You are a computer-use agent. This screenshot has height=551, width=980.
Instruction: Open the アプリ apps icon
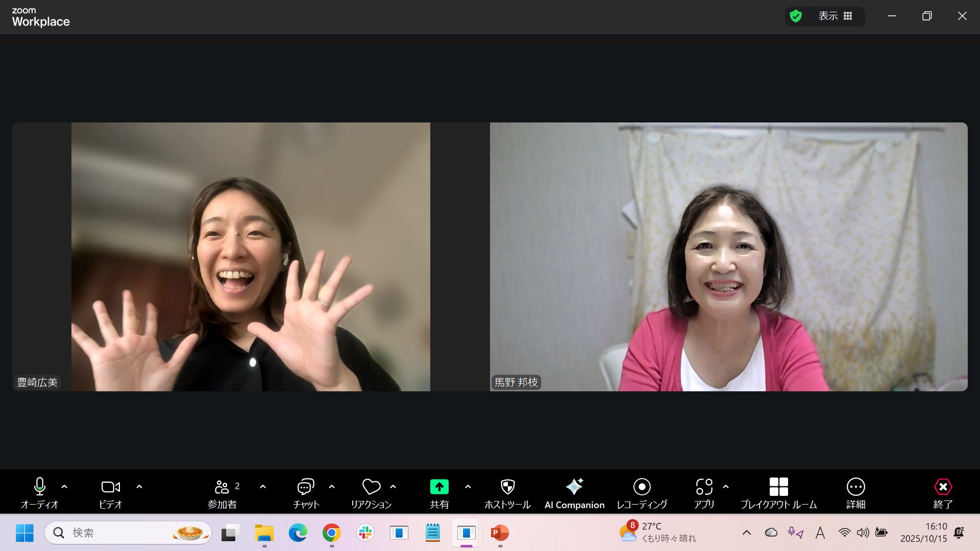(704, 492)
